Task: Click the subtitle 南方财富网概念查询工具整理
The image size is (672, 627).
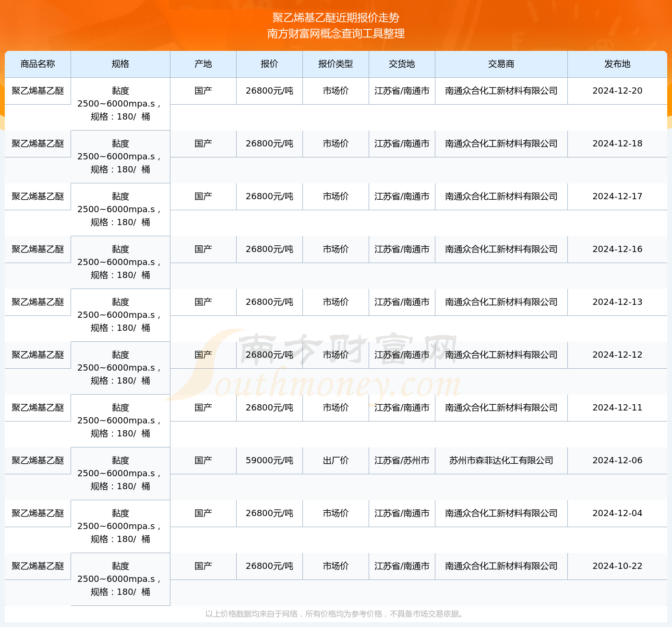Action: (x=336, y=34)
